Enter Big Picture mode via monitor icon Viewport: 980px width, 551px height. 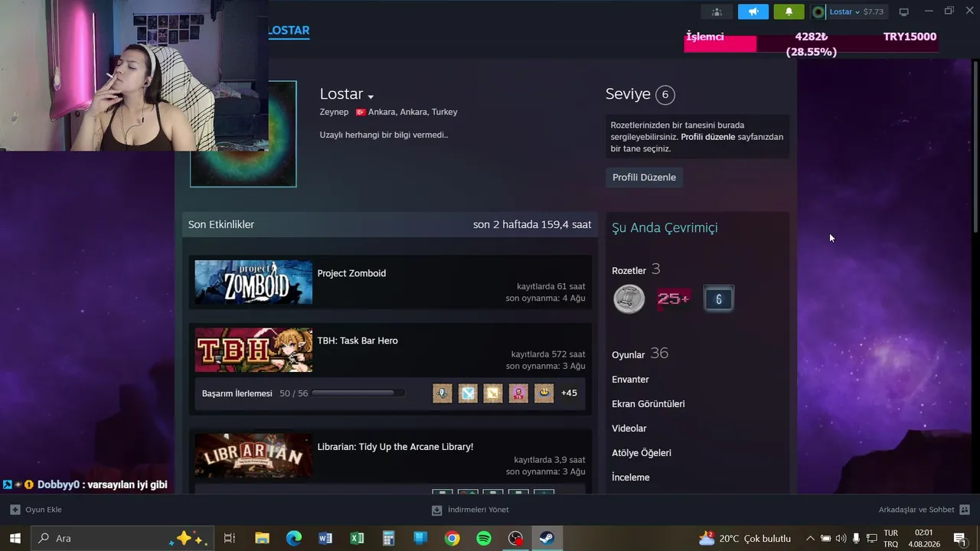903,11
